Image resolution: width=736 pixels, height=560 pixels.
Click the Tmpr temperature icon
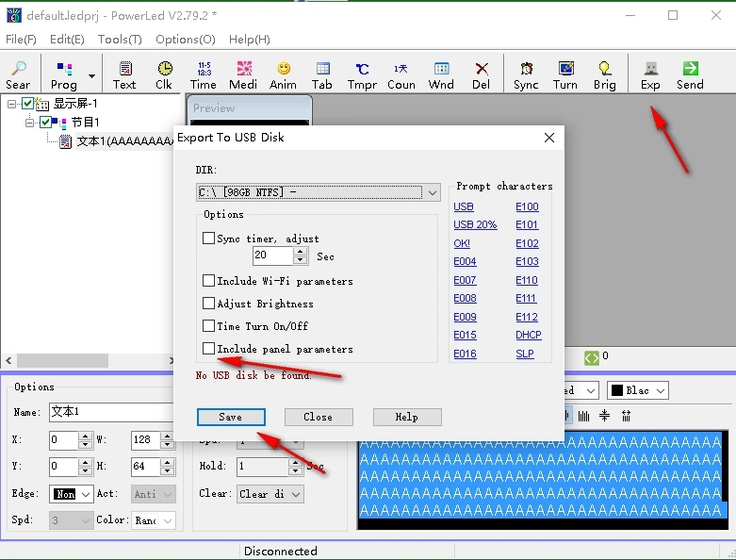tap(362, 75)
